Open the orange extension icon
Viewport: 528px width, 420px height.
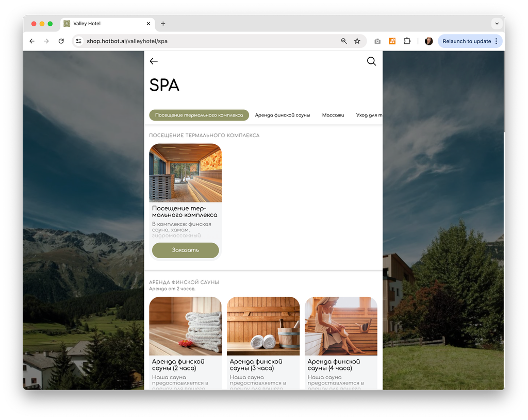pyautogui.click(x=392, y=41)
